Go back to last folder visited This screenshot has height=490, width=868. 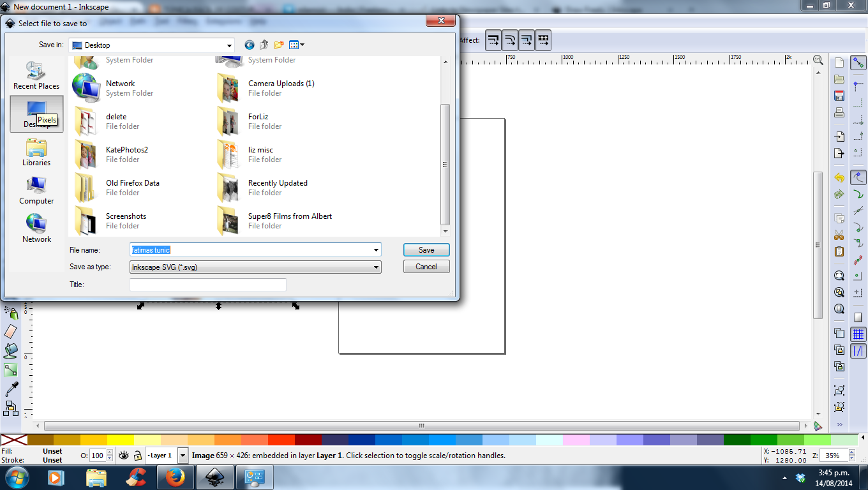point(250,45)
